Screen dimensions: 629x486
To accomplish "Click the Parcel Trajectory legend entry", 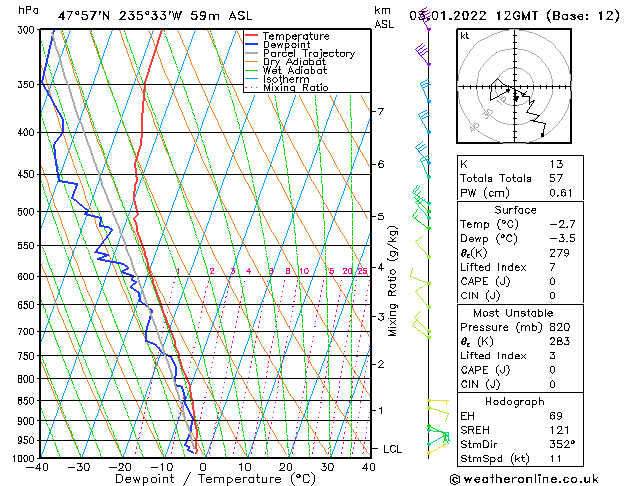I will [x=309, y=53].
